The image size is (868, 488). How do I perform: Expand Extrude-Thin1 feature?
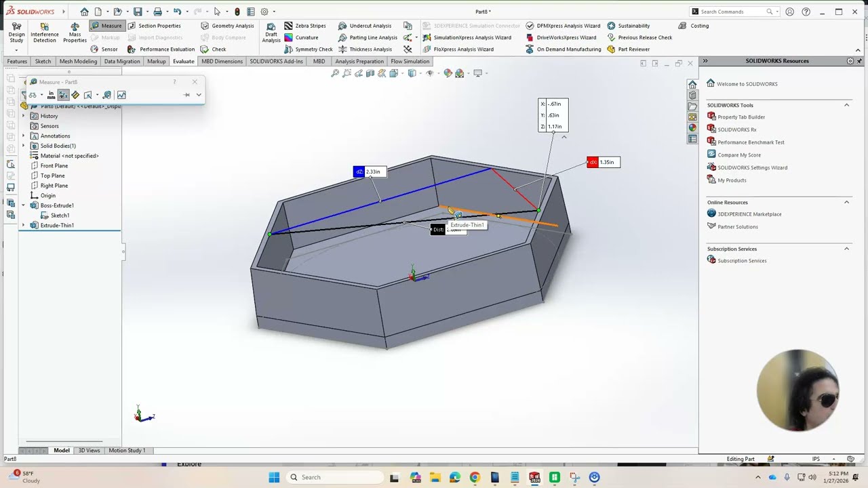(24, 225)
